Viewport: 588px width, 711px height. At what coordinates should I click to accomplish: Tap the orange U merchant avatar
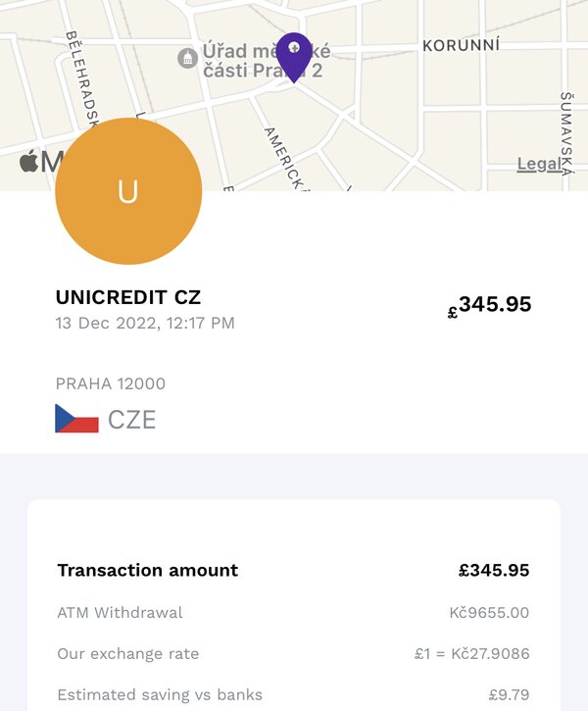coord(128,191)
